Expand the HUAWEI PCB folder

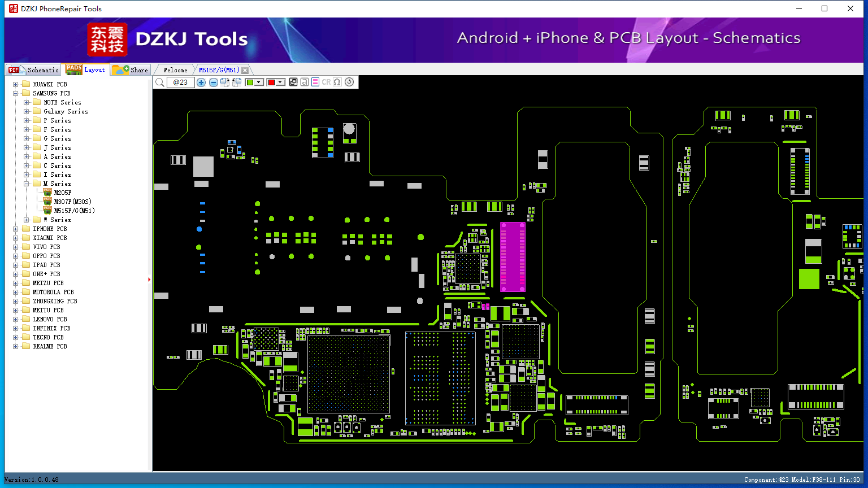pos(15,84)
